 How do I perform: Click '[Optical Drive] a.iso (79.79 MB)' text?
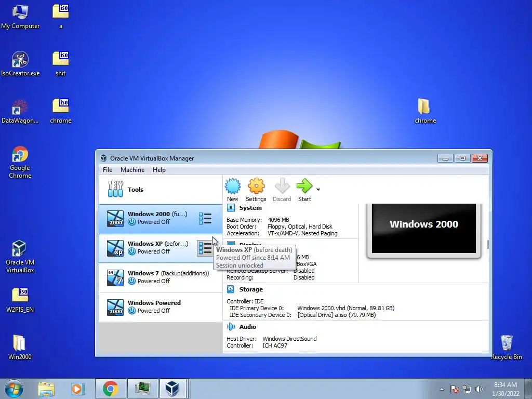coord(337,315)
